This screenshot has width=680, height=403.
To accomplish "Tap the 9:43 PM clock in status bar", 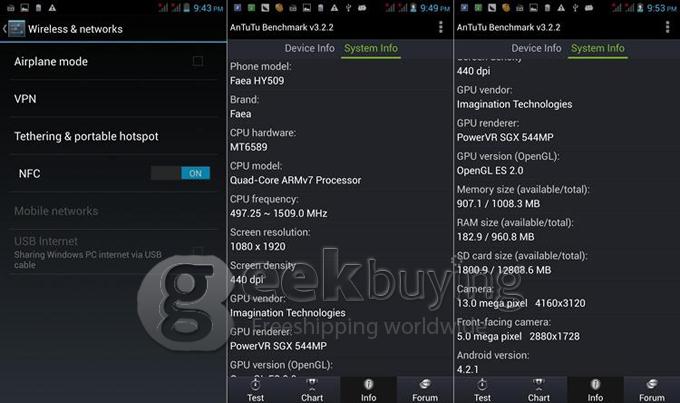I will coord(208,8).
